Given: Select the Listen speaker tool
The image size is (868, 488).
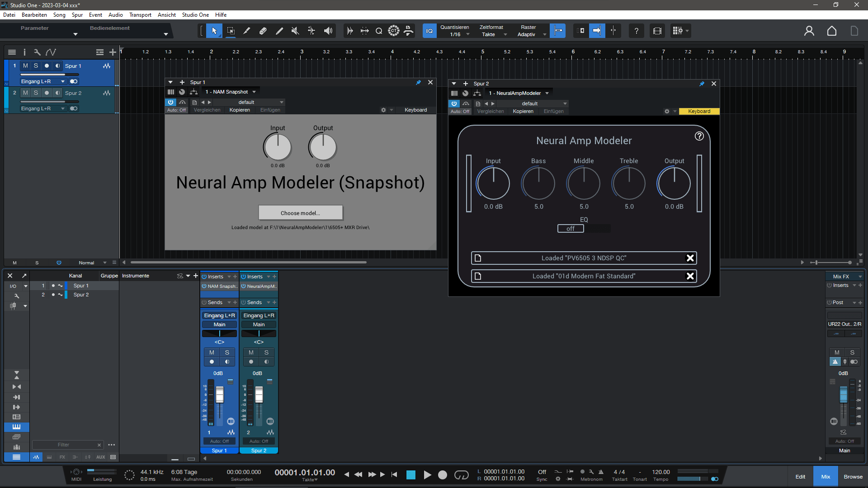Looking at the screenshot, I should pos(328,31).
